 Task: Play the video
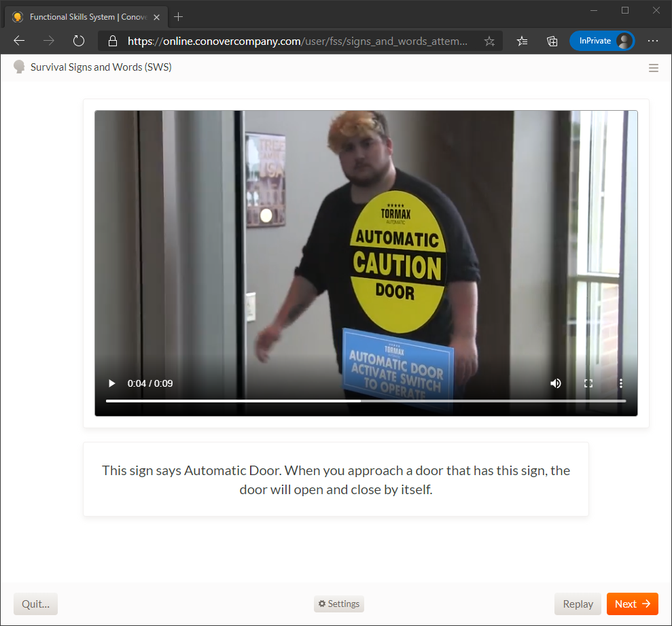pyautogui.click(x=111, y=383)
